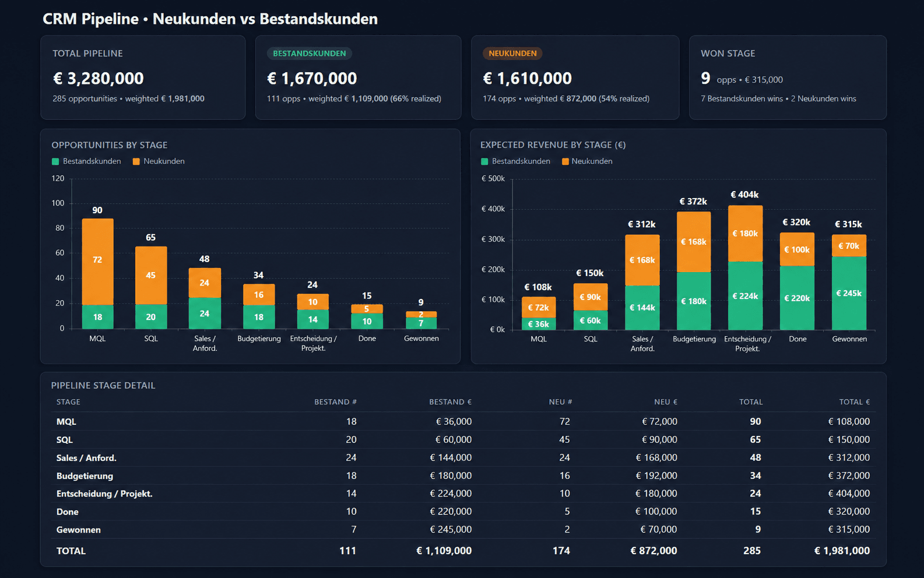Select the € 1,670,000 Bestandskunden value
Viewport: 924px width, 578px height.
pyautogui.click(x=312, y=79)
